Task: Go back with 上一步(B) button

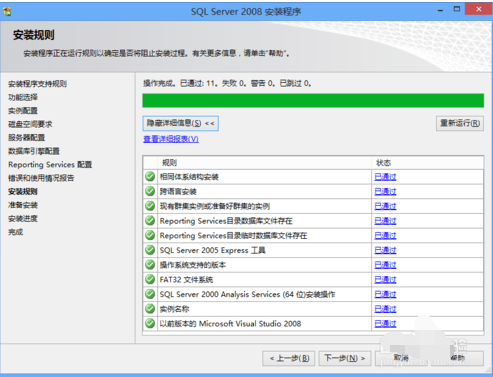Action: [289, 358]
